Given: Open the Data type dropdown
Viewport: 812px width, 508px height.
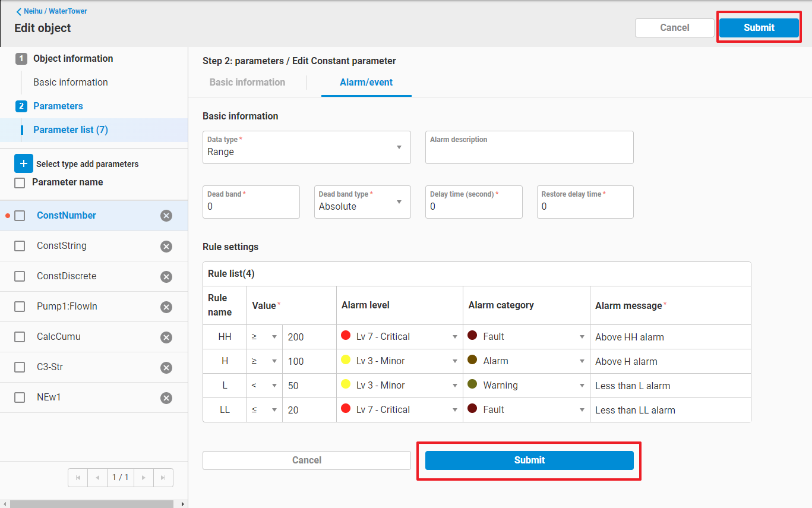Looking at the screenshot, I should (x=307, y=147).
